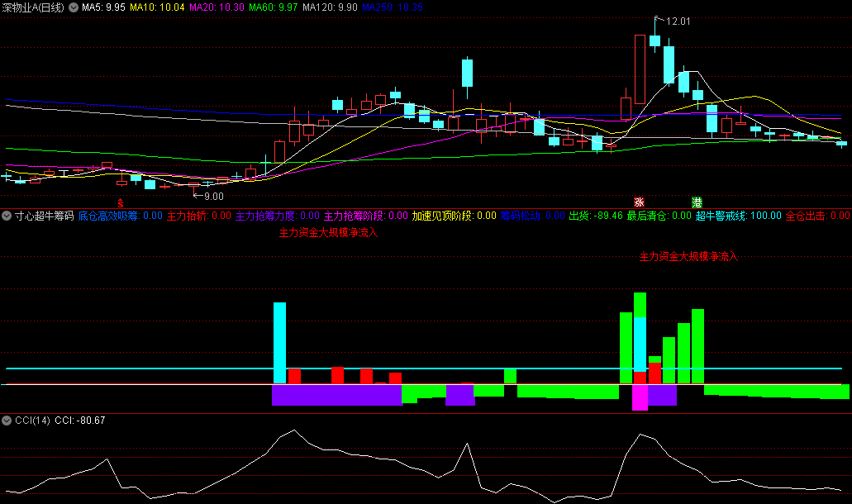
Task: Click the 出货: -89.46 value
Action: point(596,216)
